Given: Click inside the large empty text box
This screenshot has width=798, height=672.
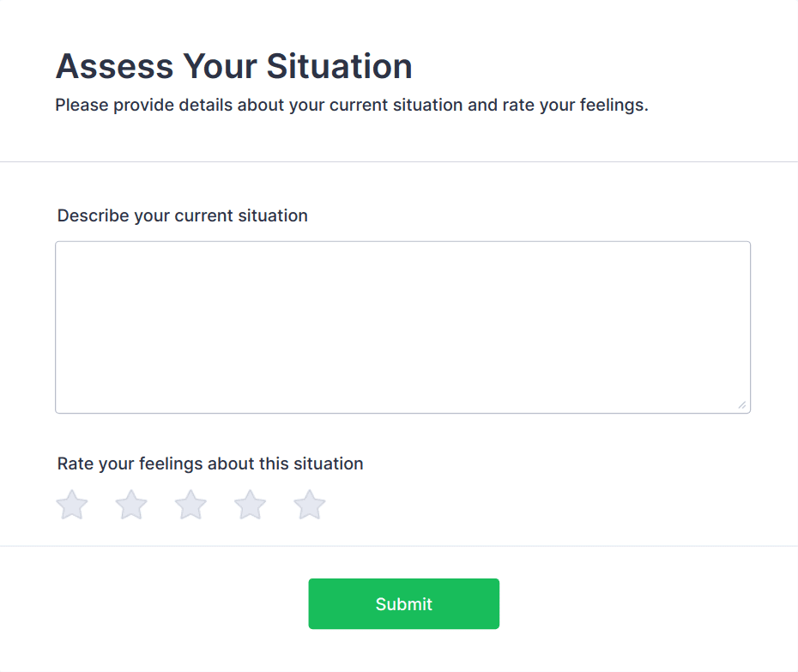Looking at the screenshot, I should (402, 327).
